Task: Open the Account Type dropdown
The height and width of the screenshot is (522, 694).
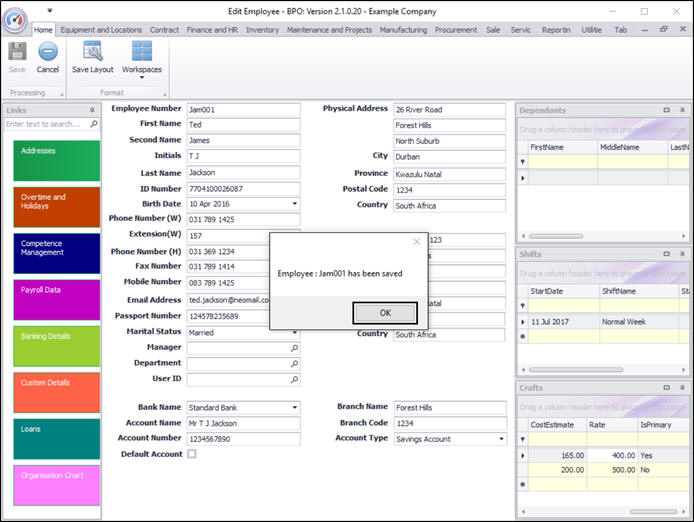Action: [501, 439]
